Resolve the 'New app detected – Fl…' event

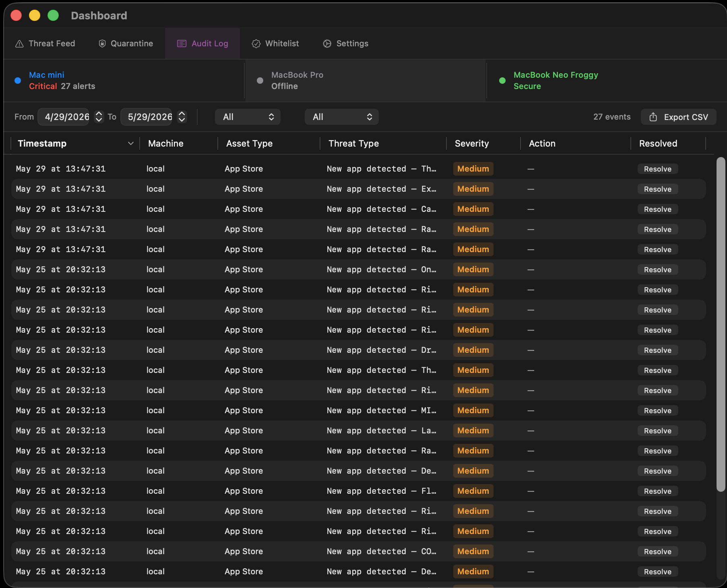[x=658, y=491]
